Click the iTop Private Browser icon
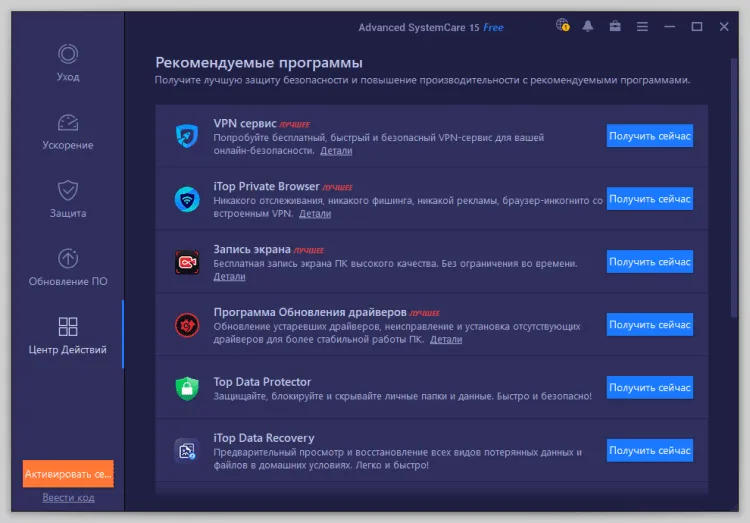The image size is (750, 523). (x=187, y=199)
